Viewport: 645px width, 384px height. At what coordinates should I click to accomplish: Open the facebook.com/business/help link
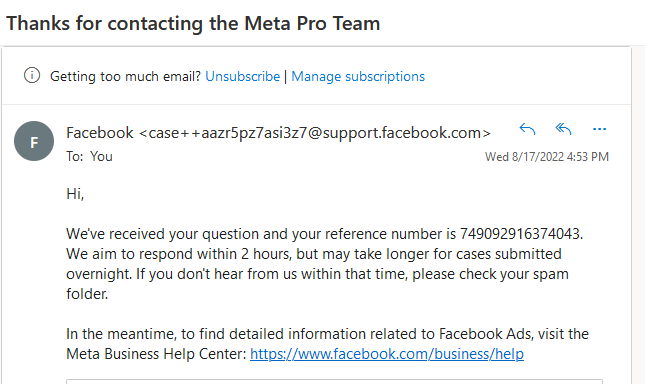coord(387,354)
